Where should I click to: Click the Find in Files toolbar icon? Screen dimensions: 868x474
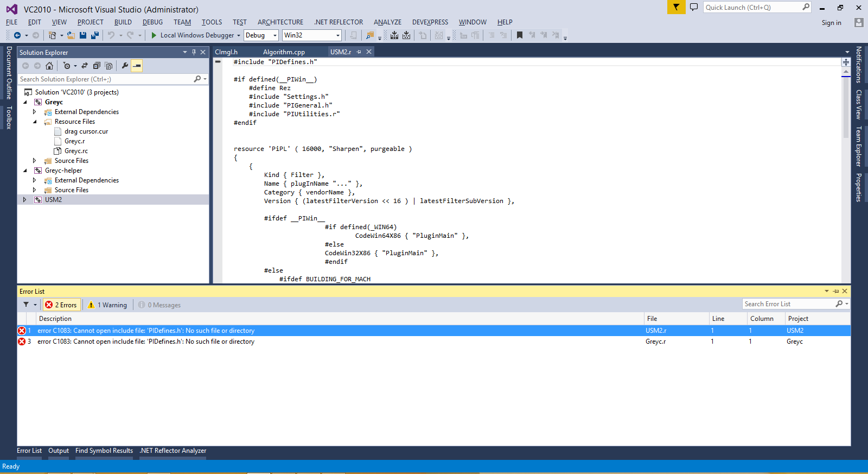(370, 35)
